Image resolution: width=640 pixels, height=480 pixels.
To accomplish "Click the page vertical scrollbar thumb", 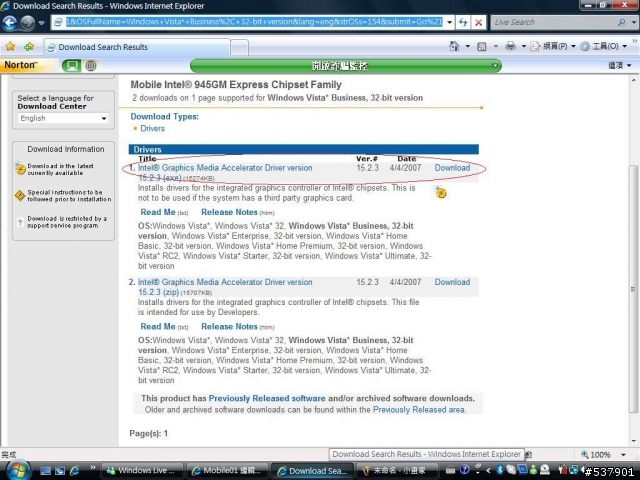I will 633,290.
